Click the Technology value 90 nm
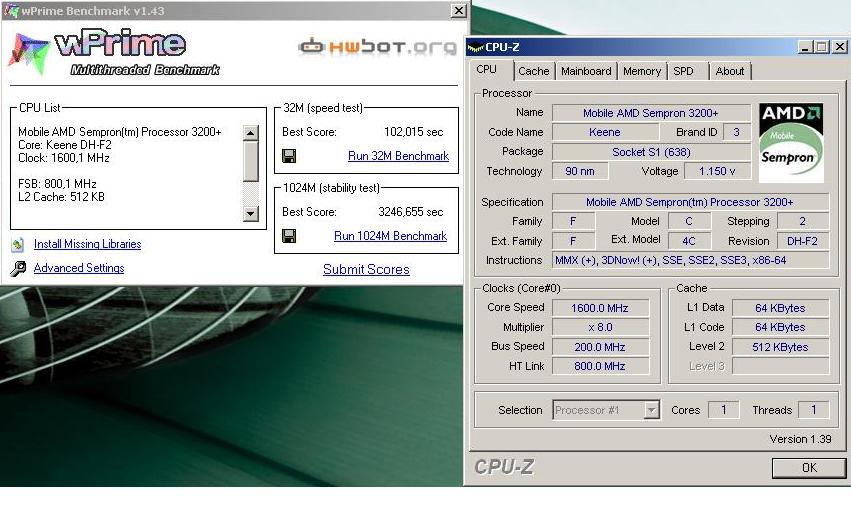 580,171
